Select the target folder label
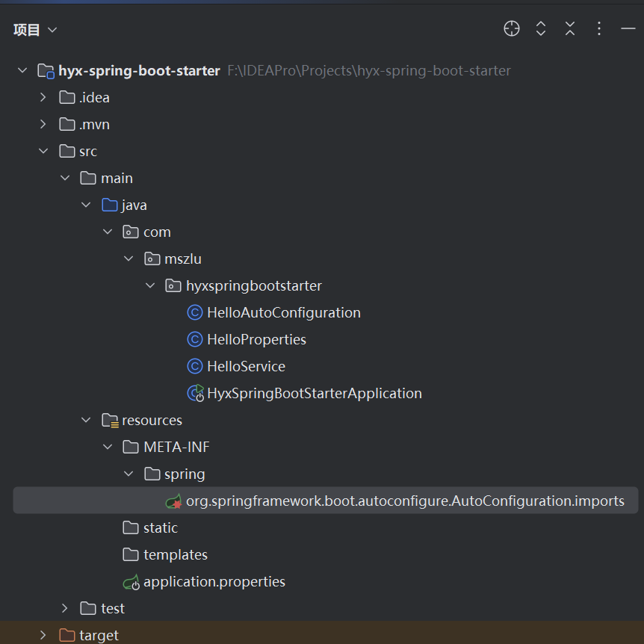The image size is (644, 644). [99, 635]
